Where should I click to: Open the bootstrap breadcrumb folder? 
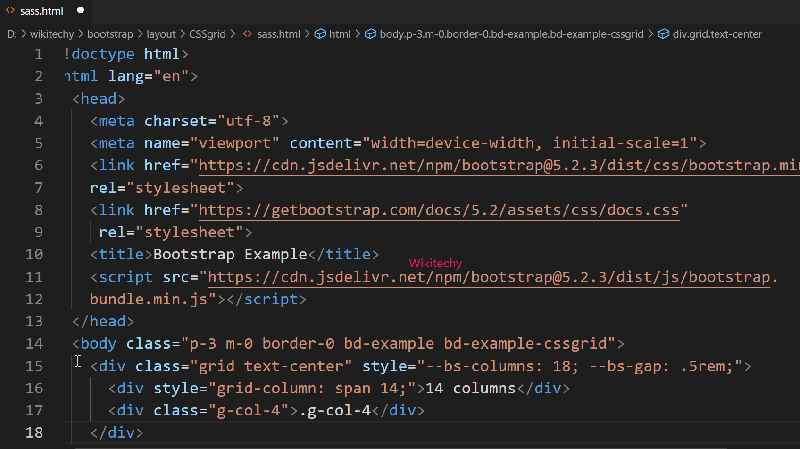[110, 34]
